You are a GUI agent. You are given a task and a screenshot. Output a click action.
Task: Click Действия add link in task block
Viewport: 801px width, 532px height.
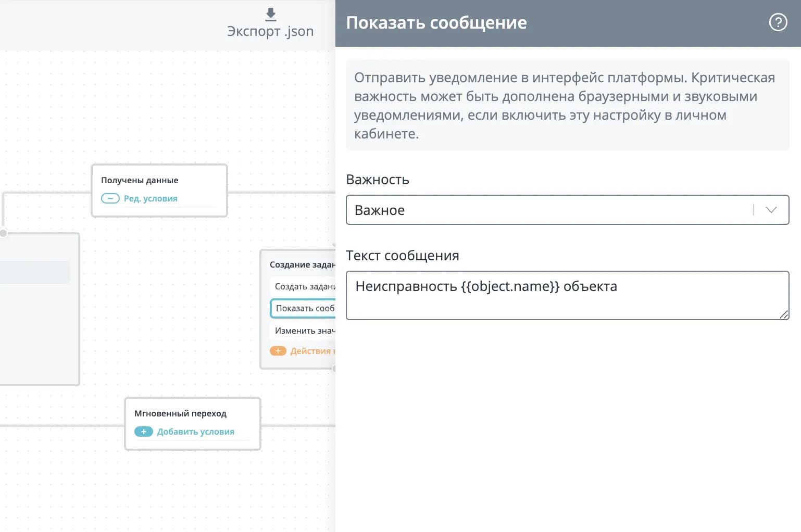pos(312,351)
